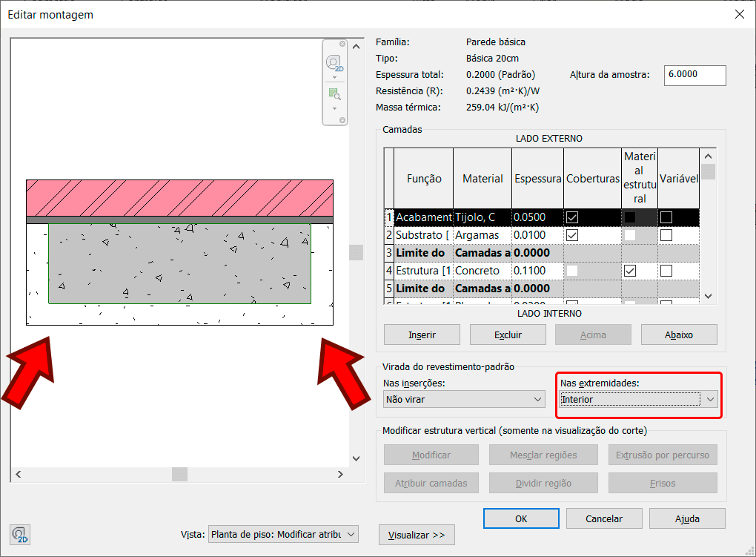Click the Material column header
The height and width of the screenshot is (557, 756).
[483, 179]
